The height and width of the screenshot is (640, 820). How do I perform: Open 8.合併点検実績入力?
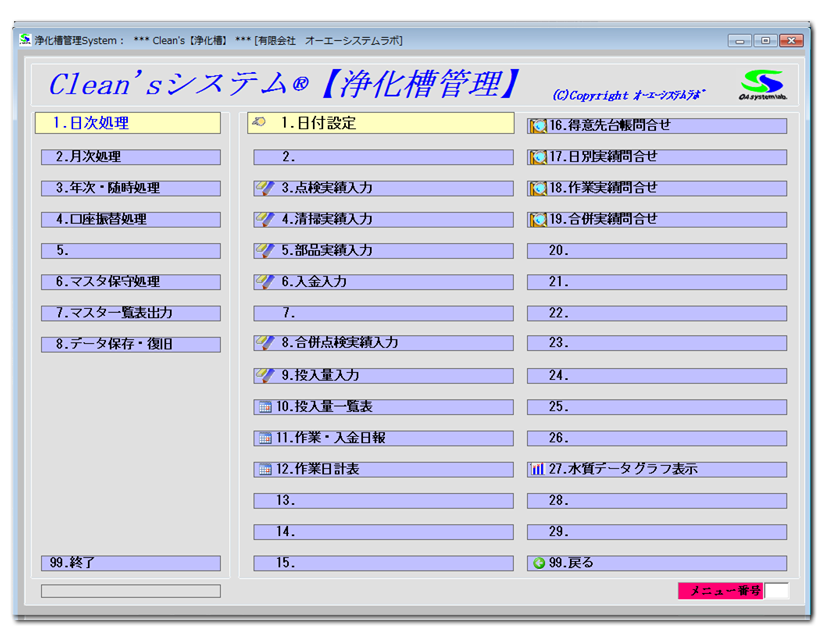point(383,343)
